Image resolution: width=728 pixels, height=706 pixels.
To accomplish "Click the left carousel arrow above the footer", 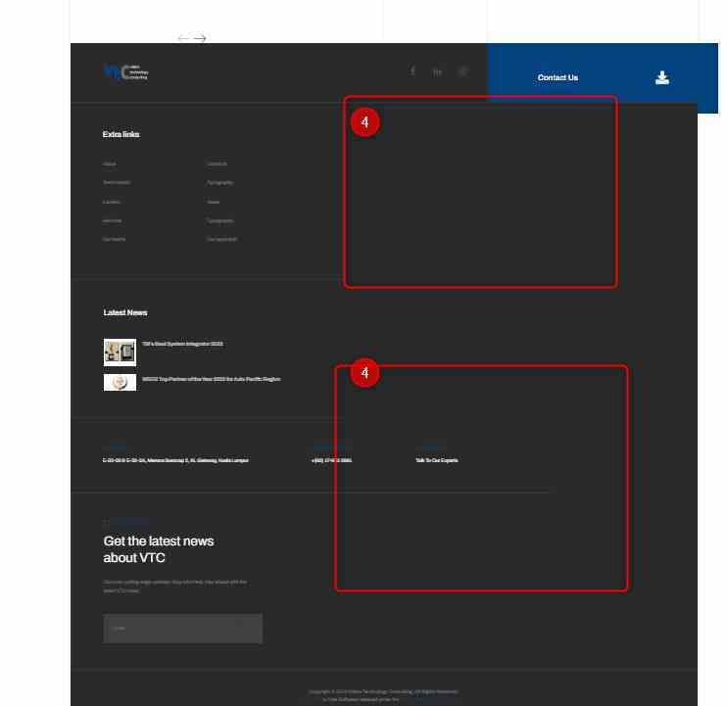I will pos(184,38).
